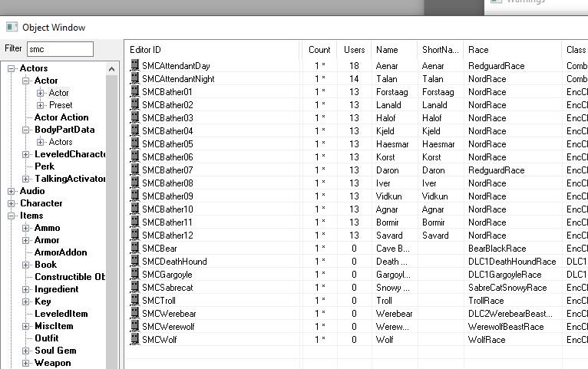Select the MiscItem tree item
The height and width of the screenshot is (369, 588).
(54, 326)
